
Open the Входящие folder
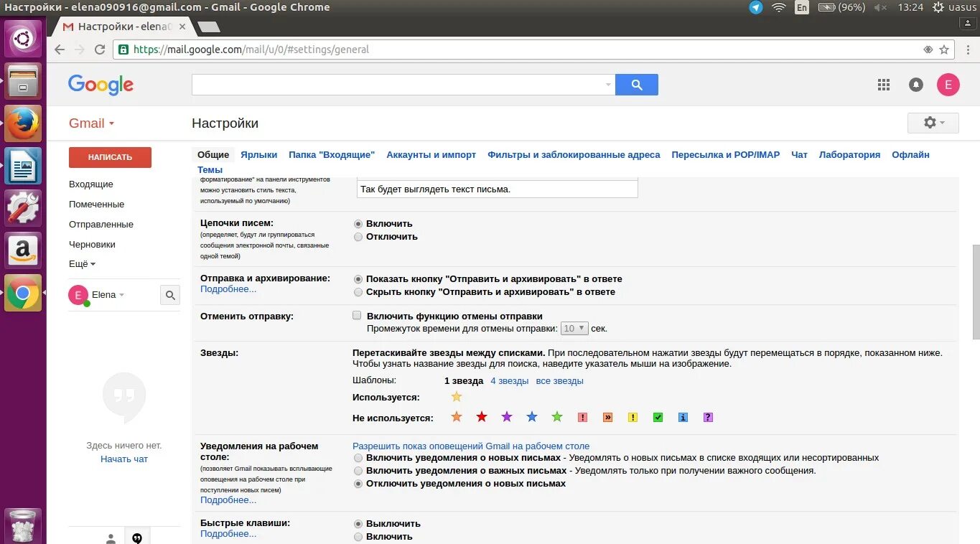[x=91, y=184]
